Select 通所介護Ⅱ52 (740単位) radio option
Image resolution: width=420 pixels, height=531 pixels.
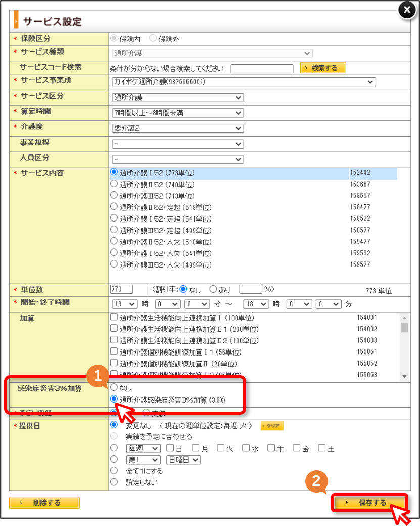point(114,184)
